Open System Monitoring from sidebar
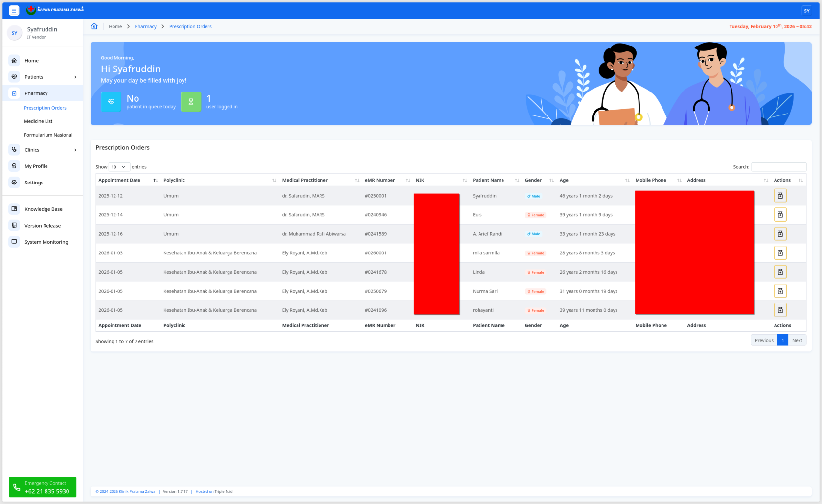This screenshot has height=504, width=822. tap(46, 242)
